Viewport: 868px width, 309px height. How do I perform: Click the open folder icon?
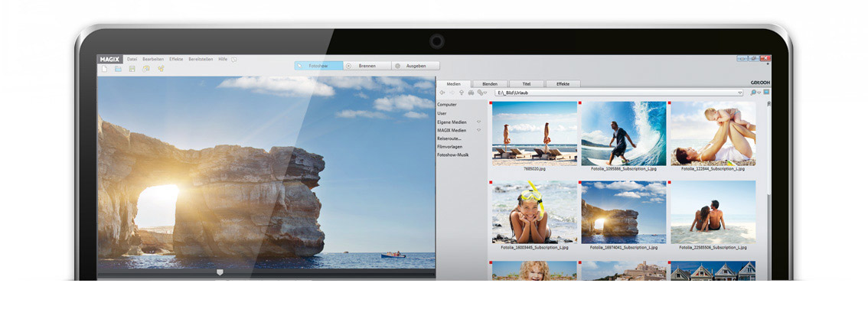[x=118, y=69]
